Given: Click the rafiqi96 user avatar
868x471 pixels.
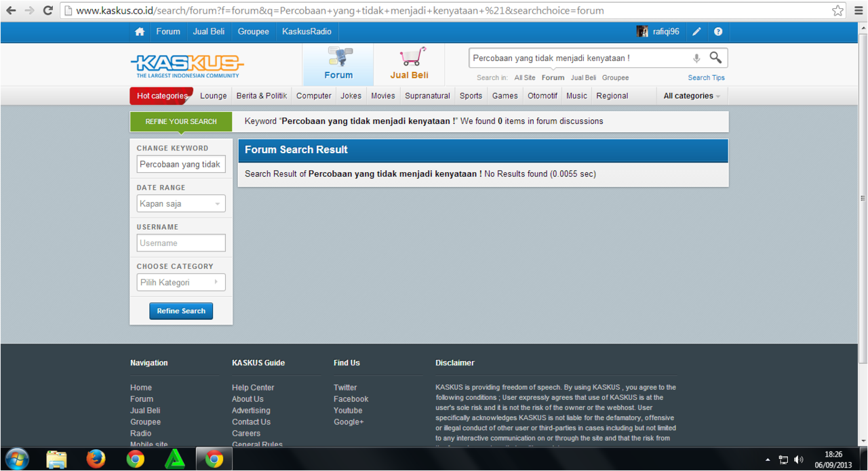Looking at the screenshot, I should tap(642, 32).
